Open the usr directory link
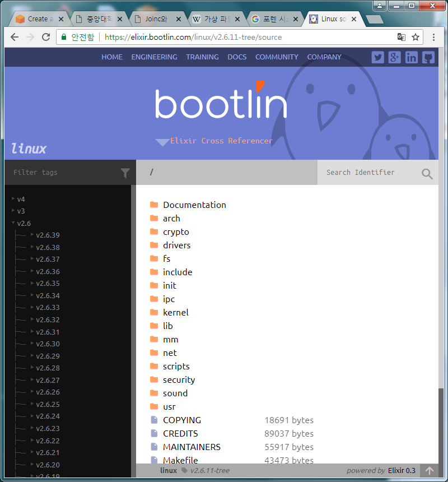 click(x=169, y=407)
